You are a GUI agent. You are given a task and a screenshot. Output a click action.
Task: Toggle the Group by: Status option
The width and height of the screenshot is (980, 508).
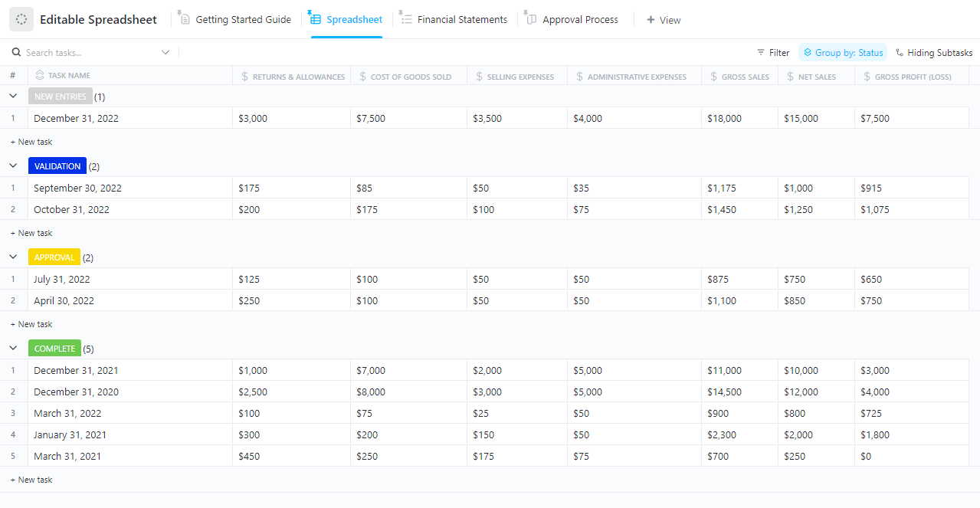842,53
